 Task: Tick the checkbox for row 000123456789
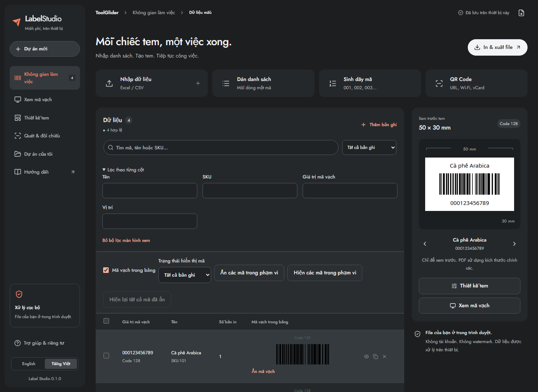tap(106, 356)
